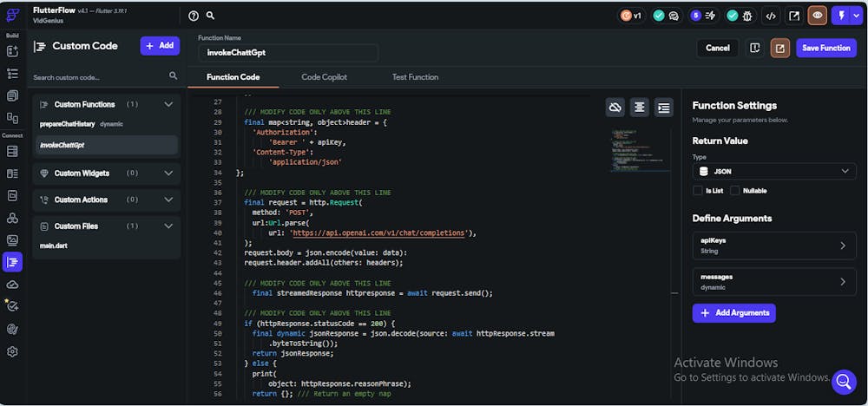
Task: Select the Custom Code sidebar icon
Action: tap(12, 262)
